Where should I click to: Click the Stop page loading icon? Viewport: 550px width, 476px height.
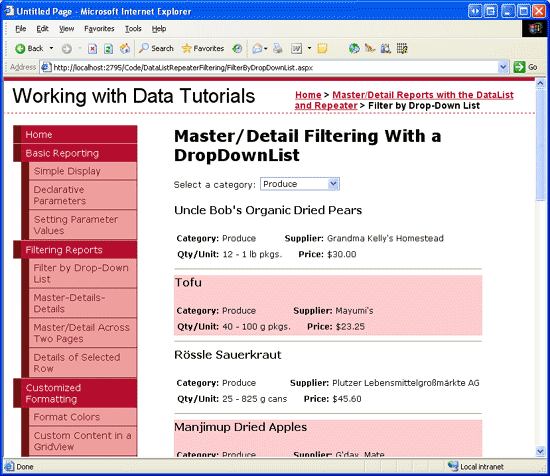(x=92, y=48)
